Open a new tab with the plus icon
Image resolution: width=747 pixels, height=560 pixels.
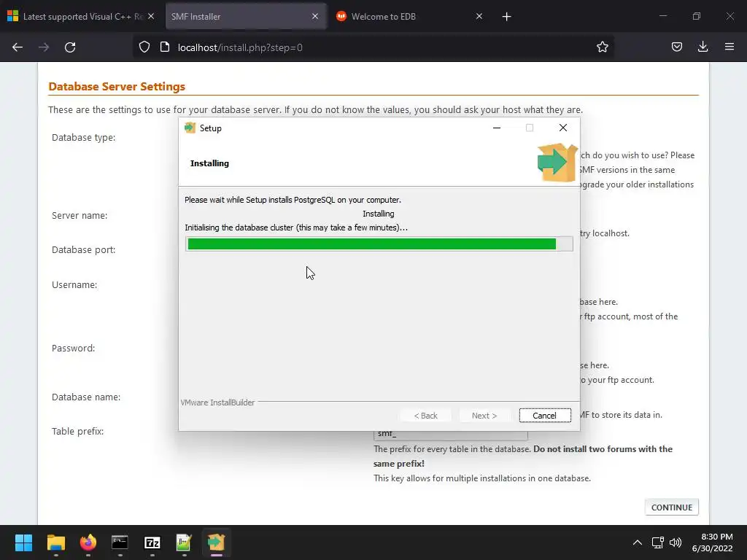pos(506,17)
